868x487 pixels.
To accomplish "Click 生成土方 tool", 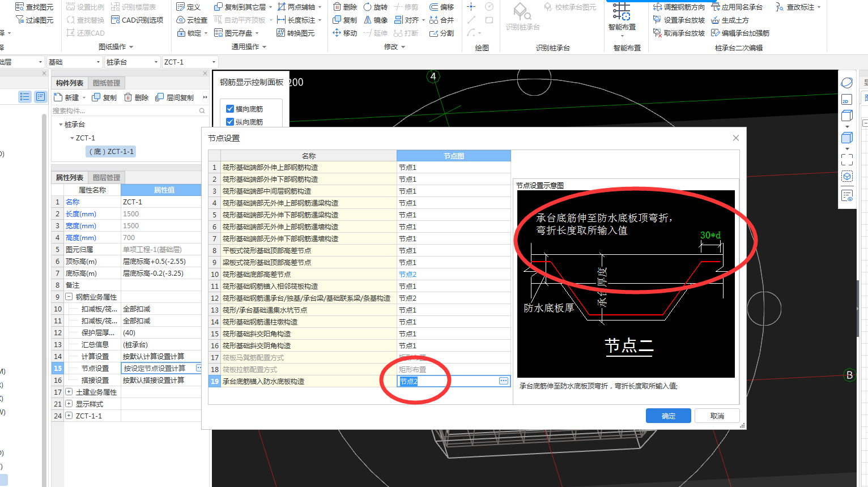I will 730,20.
